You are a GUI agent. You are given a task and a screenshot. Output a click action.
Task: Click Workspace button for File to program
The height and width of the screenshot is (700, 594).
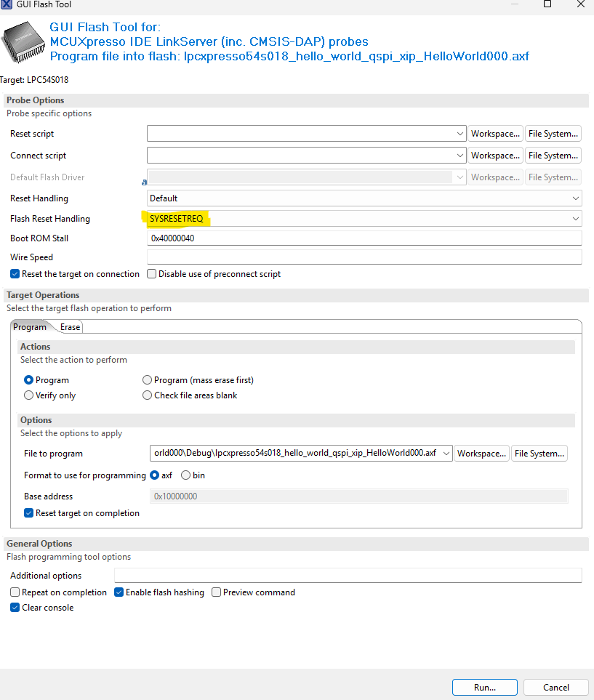coord(481,453)
